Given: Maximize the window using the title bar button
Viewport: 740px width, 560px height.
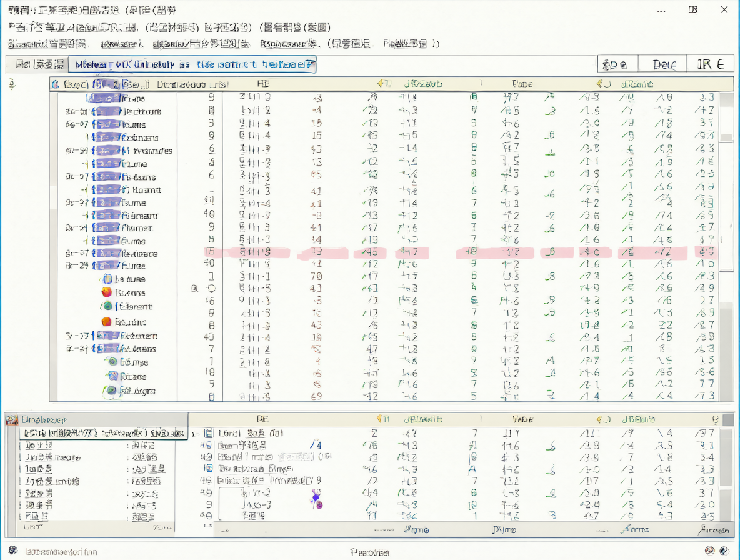Looking at the screenshot, I should [692, 10].
